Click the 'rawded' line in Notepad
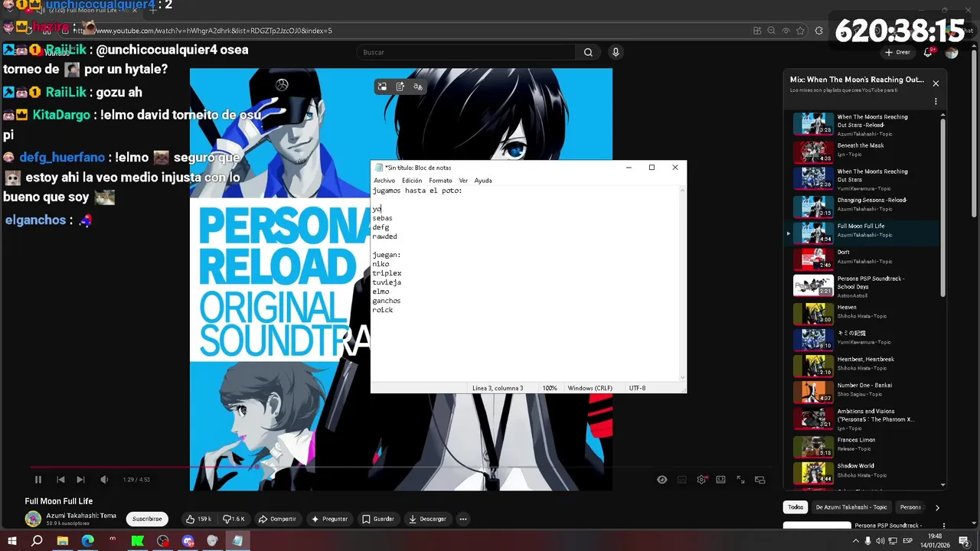This screenshot has width=980, height=551. 384,236
